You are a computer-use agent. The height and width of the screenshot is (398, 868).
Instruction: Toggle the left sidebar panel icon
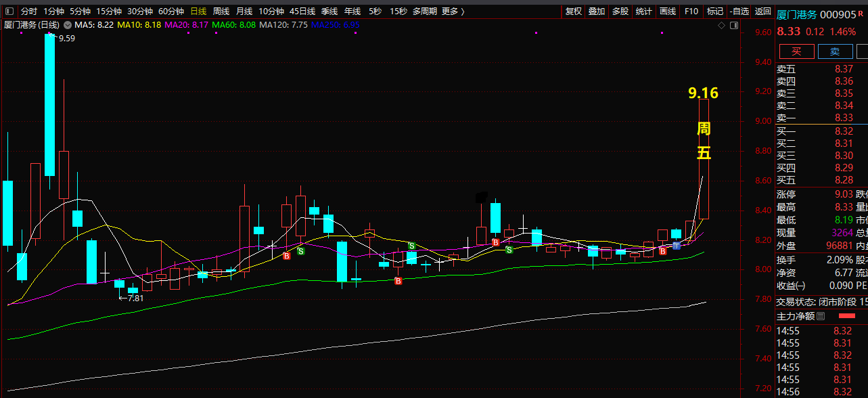coord(8,12)
